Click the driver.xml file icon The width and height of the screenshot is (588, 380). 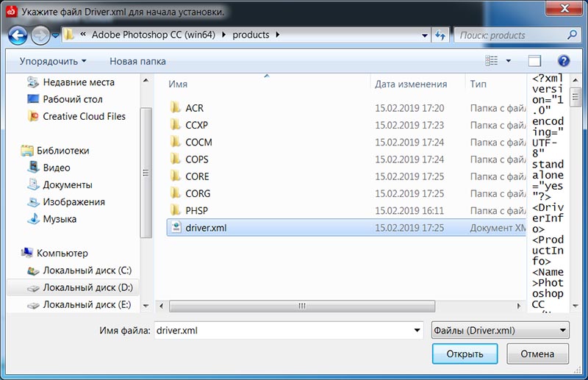click(176, 227)
